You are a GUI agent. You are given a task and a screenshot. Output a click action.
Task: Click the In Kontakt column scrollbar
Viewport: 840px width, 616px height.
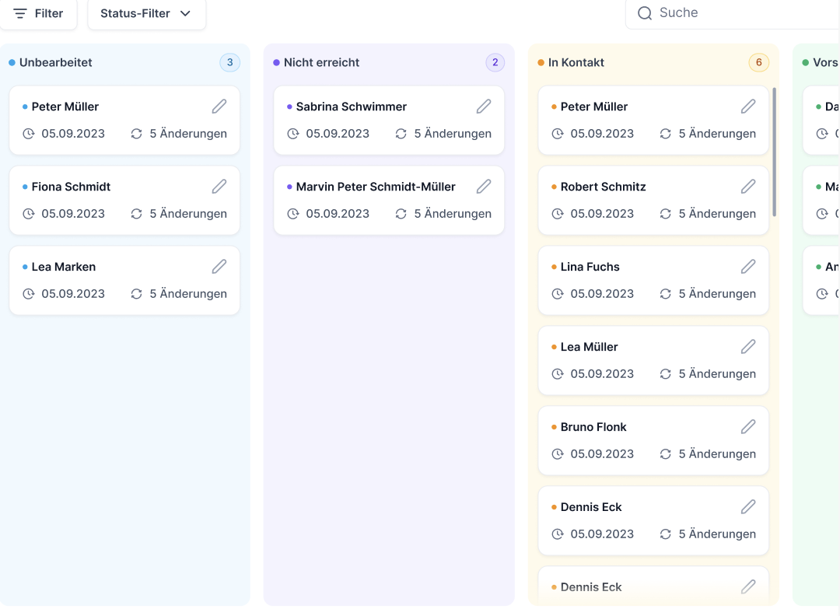pos(774,152)
